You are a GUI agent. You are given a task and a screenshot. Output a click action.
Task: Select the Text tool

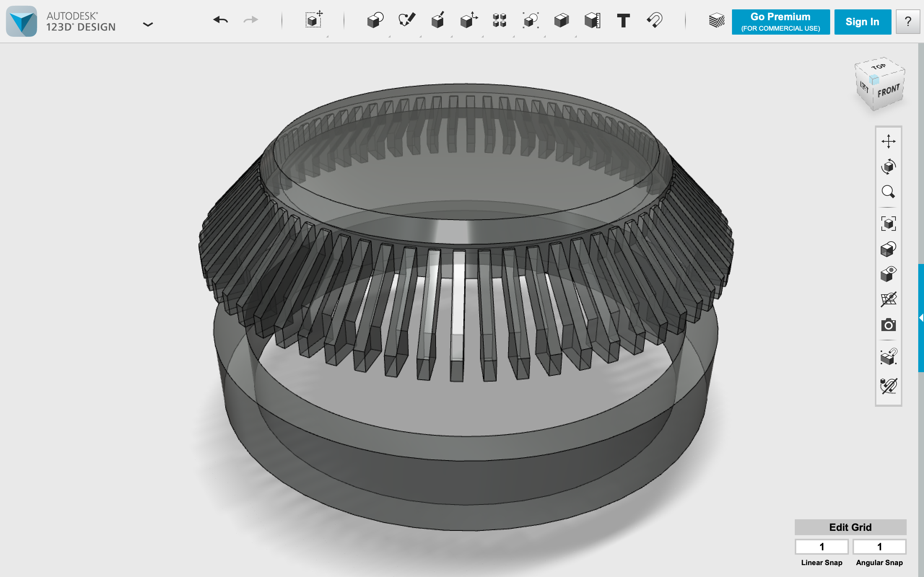pos(623,20)
